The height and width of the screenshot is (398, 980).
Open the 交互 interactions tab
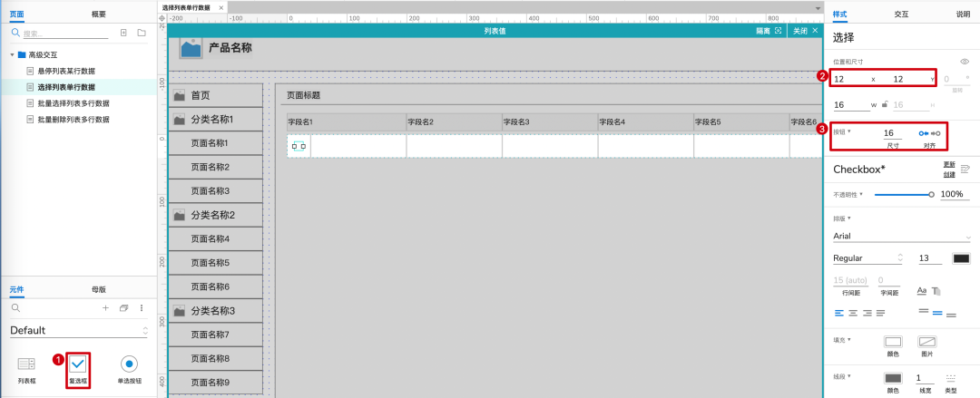coord(901,14)
